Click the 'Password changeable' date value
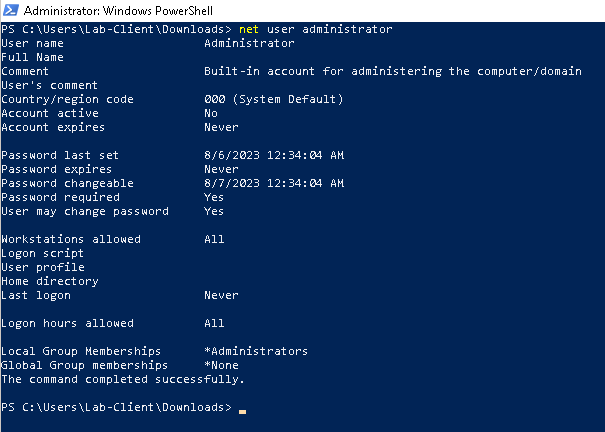 [274, 183]
